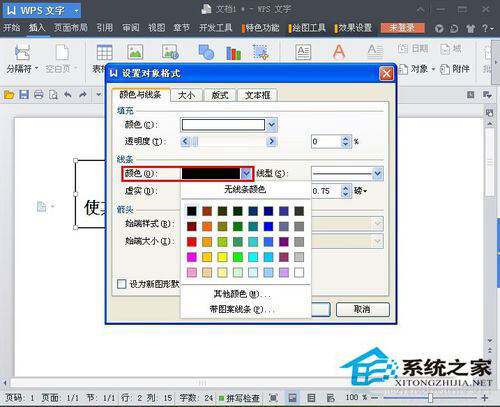
Task: Click the transparency percentage input field
Action: click(x=326, y=141)
